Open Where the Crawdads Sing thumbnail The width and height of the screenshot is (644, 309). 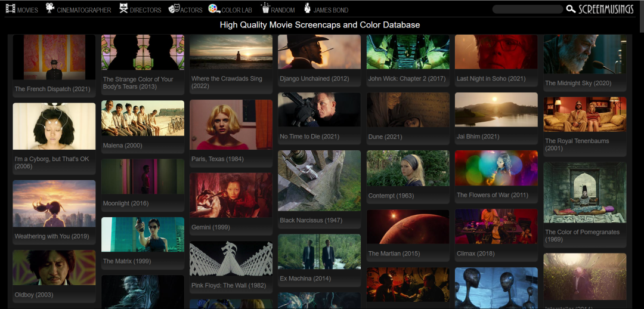231,52
